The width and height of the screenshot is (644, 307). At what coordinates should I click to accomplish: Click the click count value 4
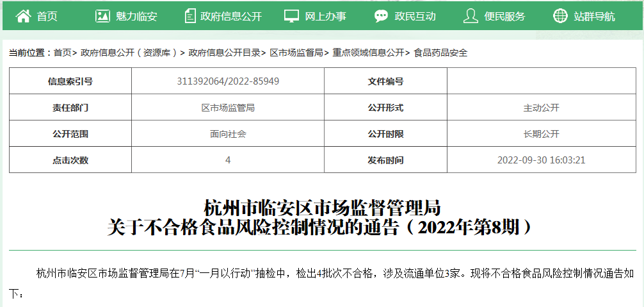click(228, 160)
